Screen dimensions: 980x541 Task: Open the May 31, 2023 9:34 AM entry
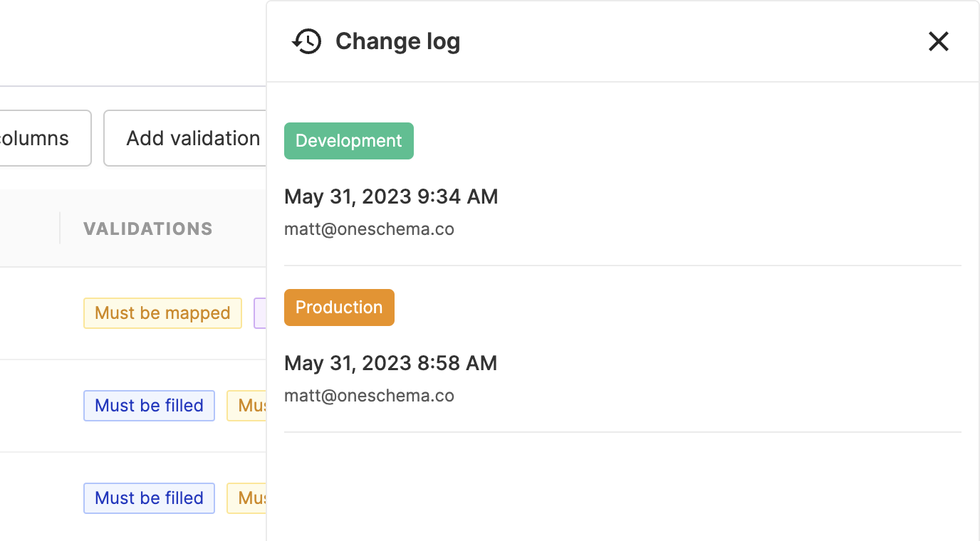(391, 196)
